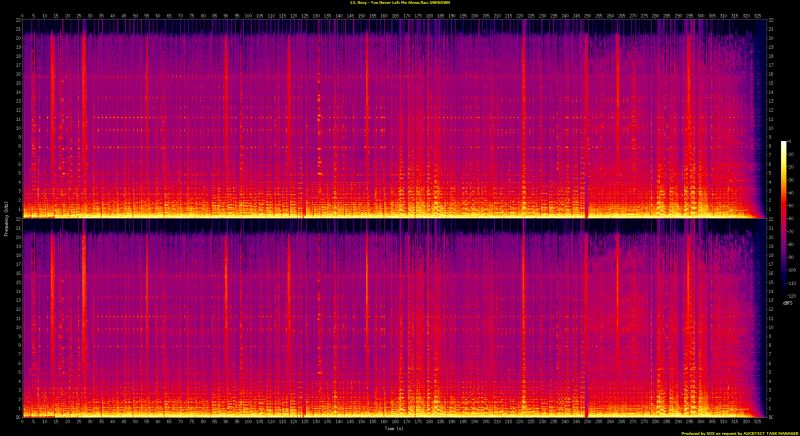Image resolution: width=800 pixels, height=436 pixels.
Task: Click the 'Frequency (kHz)' axis label
Action: pos(7,218)
